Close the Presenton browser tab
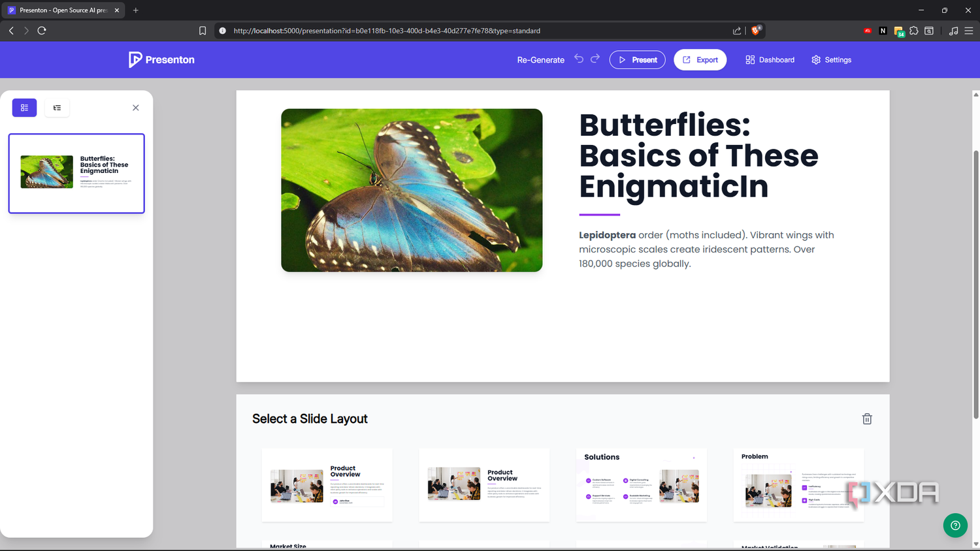 pyautogui.click(x=117, y=10)
